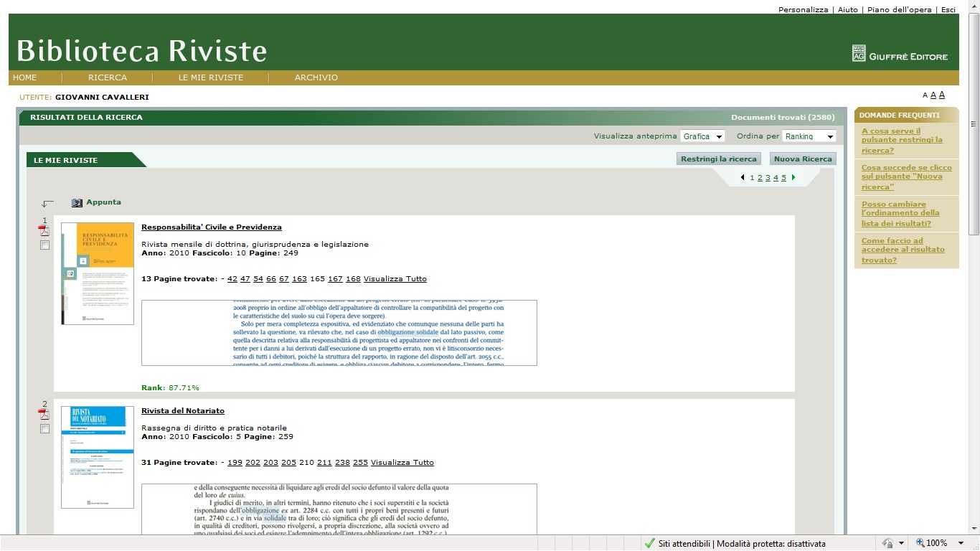Open found page 163 of first result

[x=299, y=279]
